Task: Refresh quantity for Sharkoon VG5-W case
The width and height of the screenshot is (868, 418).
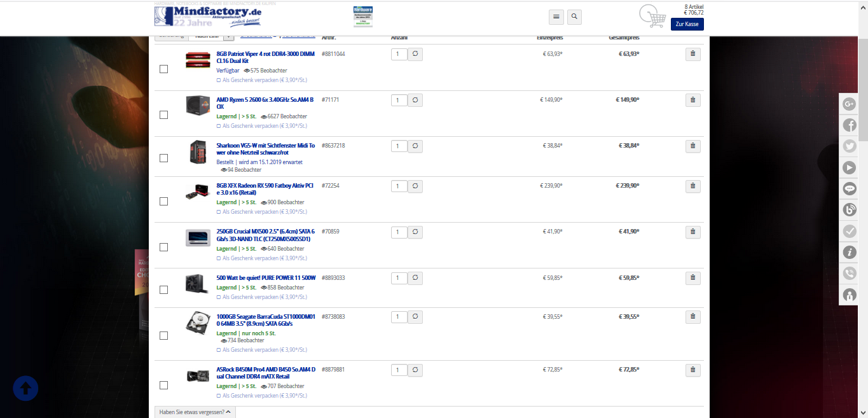Action: tap(415, 146)
